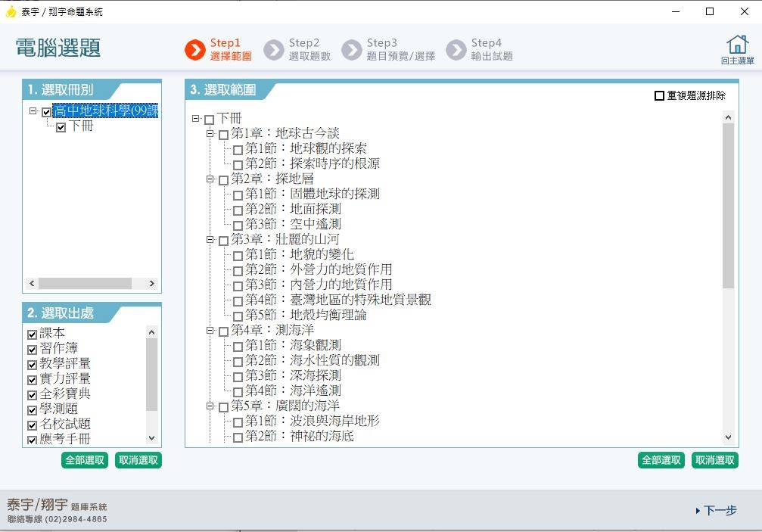Click the Step4 輸出試題 arrow icon
This screenshot has width=762, height=532.
456,49
